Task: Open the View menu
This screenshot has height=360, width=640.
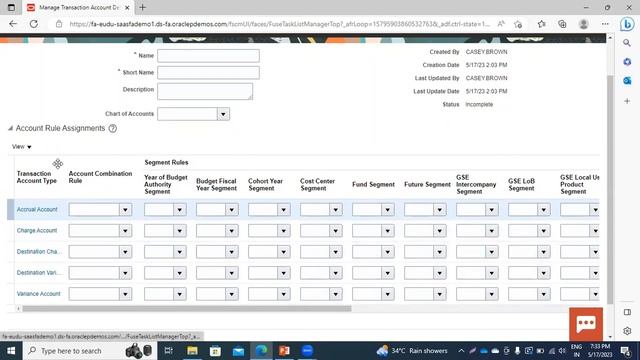Action: pyautogui.click(x=22, y=147)
